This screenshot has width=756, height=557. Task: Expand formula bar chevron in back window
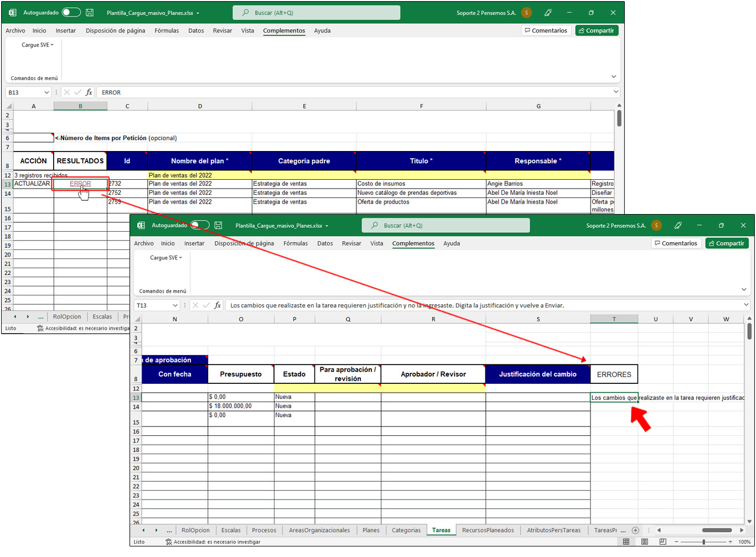(x=615, y=92)
